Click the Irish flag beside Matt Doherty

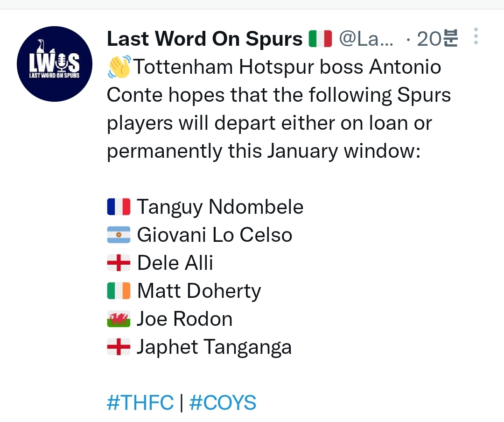(x=119, y=291)
